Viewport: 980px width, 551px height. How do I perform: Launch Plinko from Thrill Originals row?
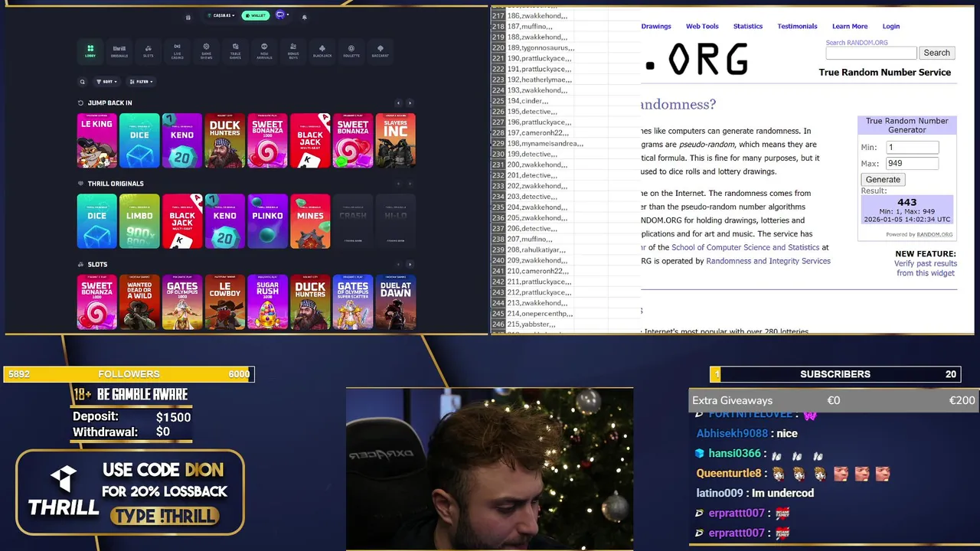[267, 221]
